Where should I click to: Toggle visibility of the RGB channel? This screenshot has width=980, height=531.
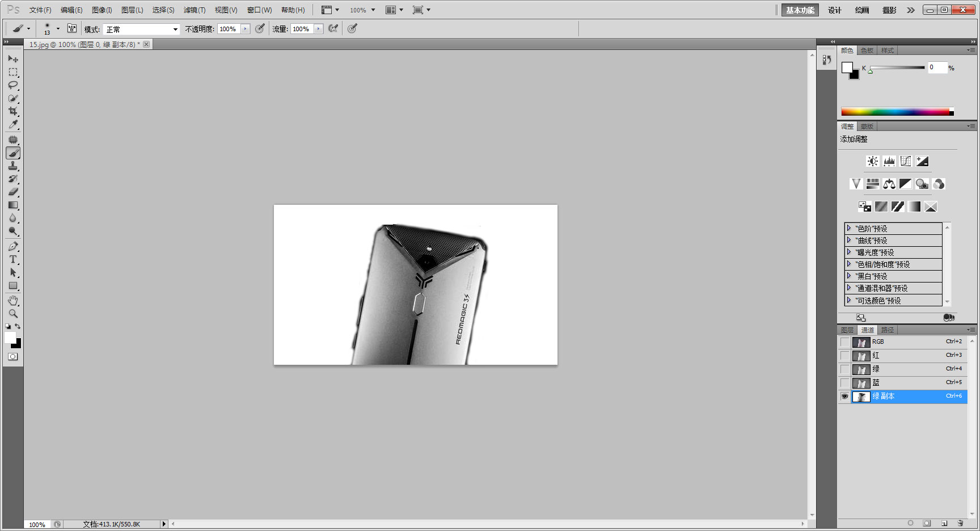(844, 342)
